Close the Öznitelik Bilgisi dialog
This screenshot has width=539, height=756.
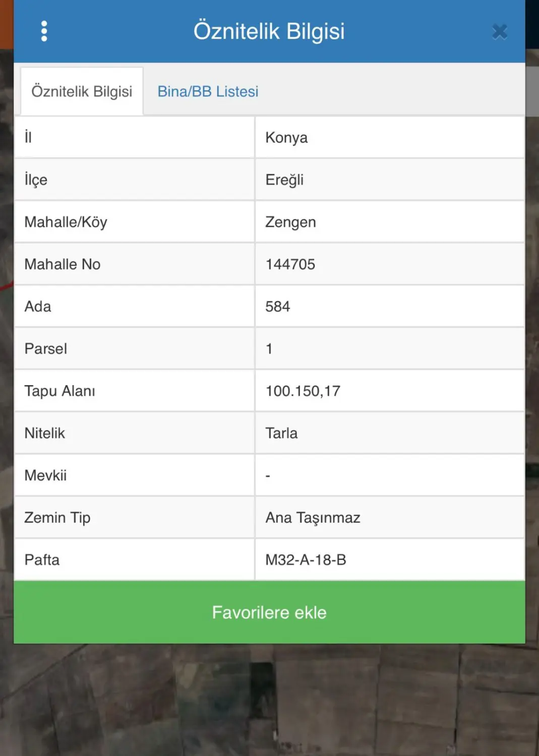(x=499, y=32)
